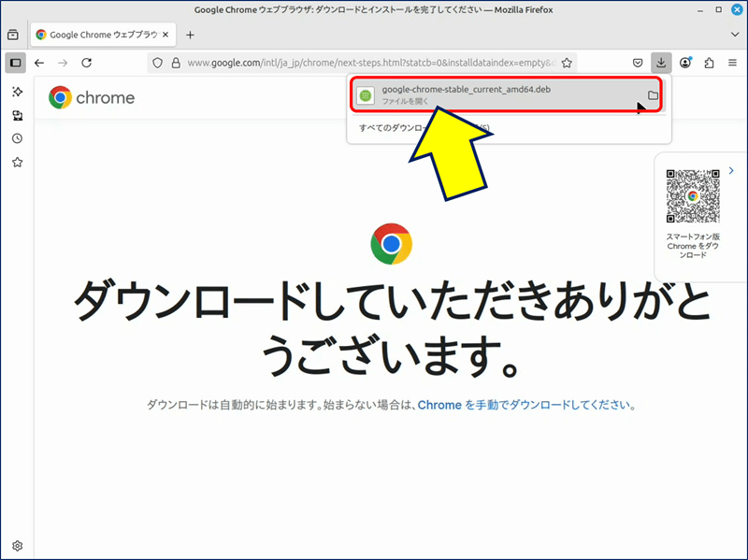Open sidebar settings gear
Screen dimensions: 748x560
(18, 546)
